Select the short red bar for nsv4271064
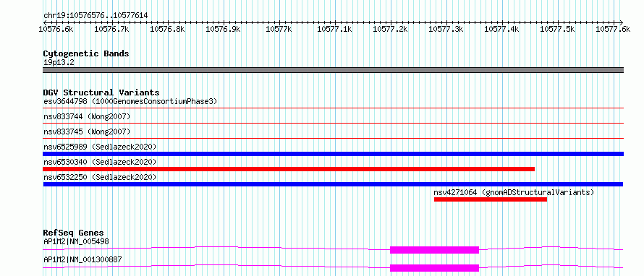644x276 pixels. click(x=491, y=199)
